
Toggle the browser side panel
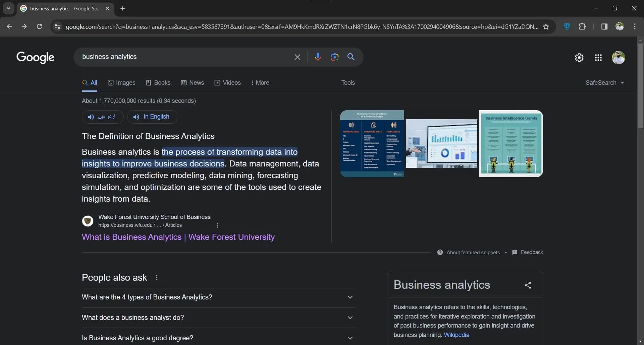pyautogui.click(x=604, y=26)
